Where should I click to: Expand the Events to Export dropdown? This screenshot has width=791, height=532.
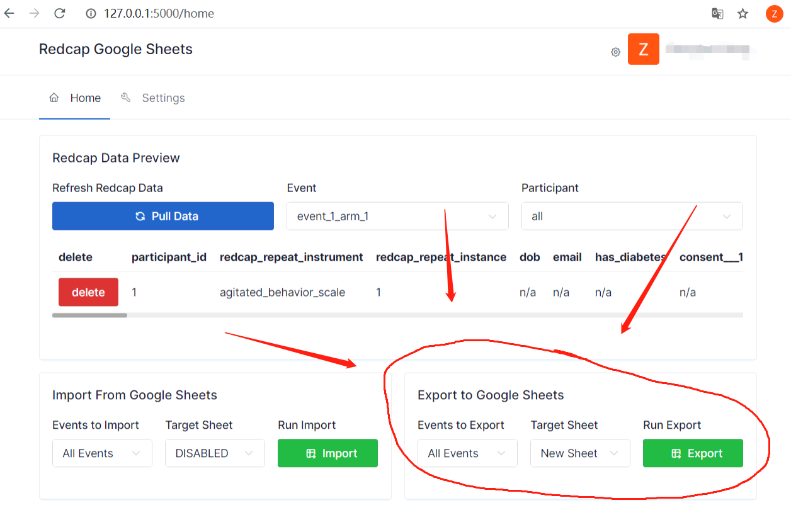(x=467, y=453)
